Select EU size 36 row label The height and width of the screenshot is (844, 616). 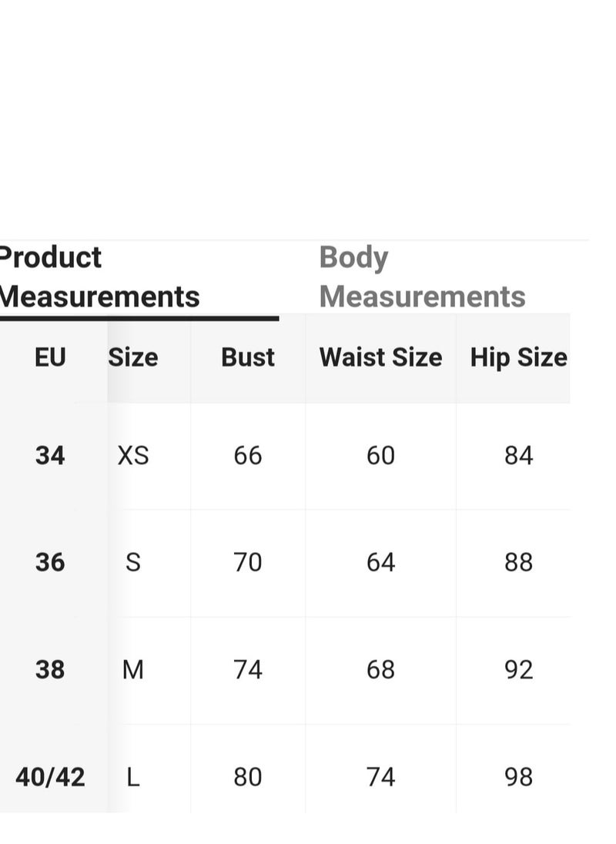(x=50, y=562)
